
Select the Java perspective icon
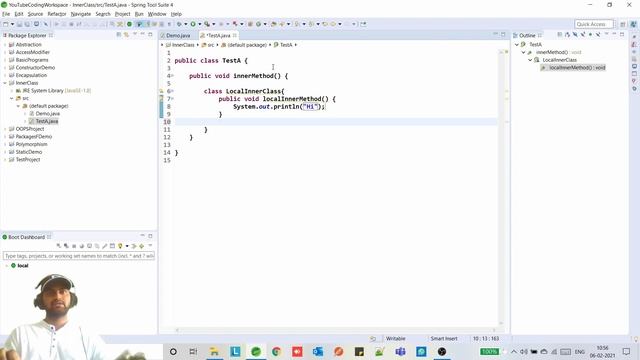tap(633, 24)
